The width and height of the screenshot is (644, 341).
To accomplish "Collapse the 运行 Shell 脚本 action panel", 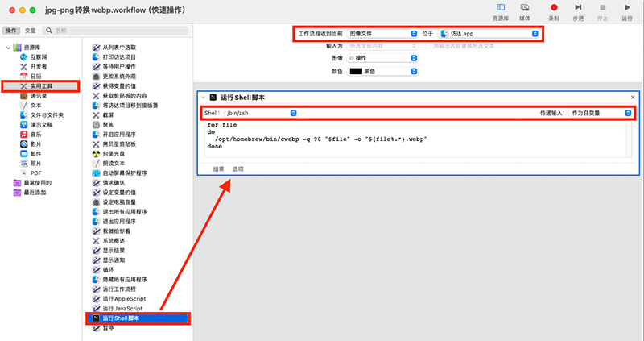I will [x=202, y=97].
